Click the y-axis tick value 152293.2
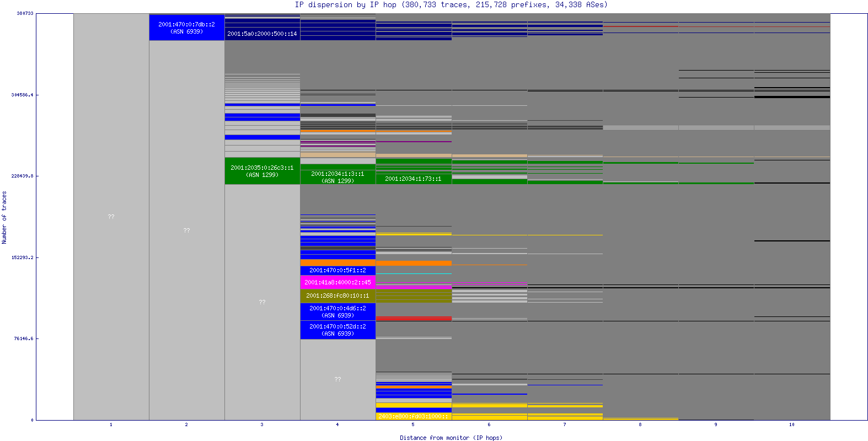Viewport: 868px width, 441px height. pyautogui.click(x=22, y=257)
